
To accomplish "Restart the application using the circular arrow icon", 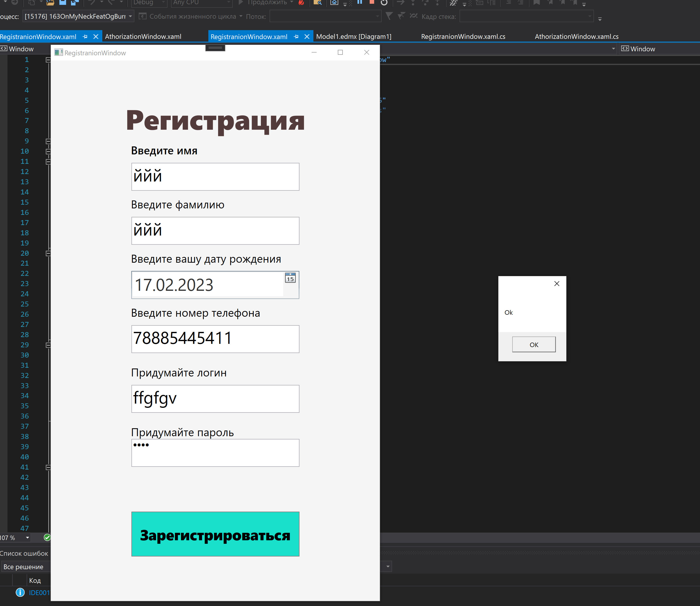I will pyautogui.click(x=385, y=3).
